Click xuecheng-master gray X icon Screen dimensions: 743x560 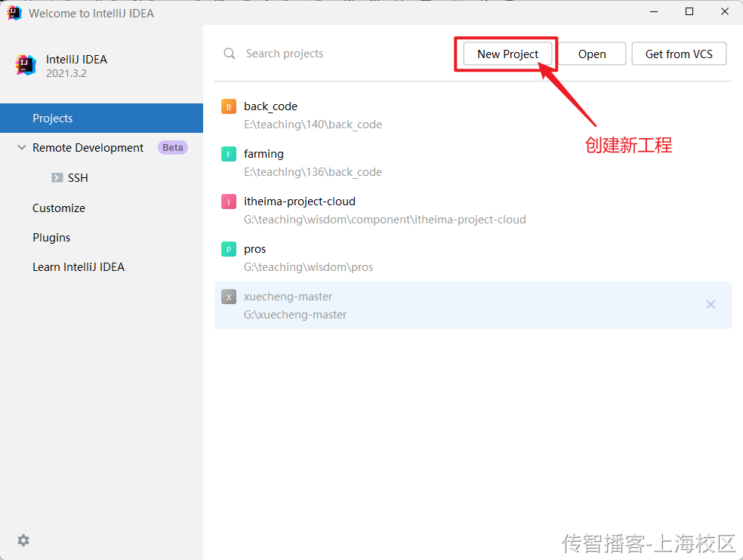click(x=228, y=297)
